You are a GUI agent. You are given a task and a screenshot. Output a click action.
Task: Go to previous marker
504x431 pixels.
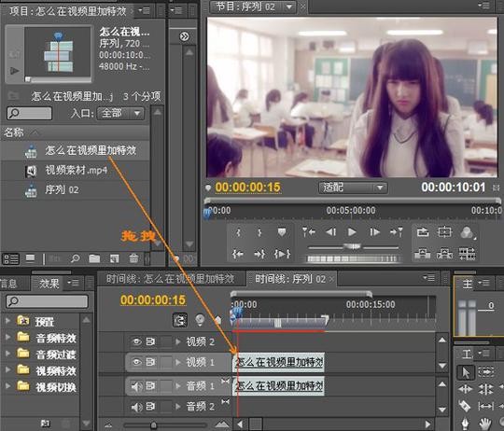point(309,232)
